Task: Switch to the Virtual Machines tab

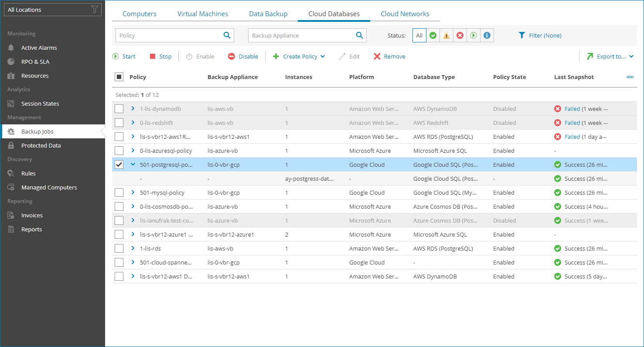Action: (x=203, y=14)
